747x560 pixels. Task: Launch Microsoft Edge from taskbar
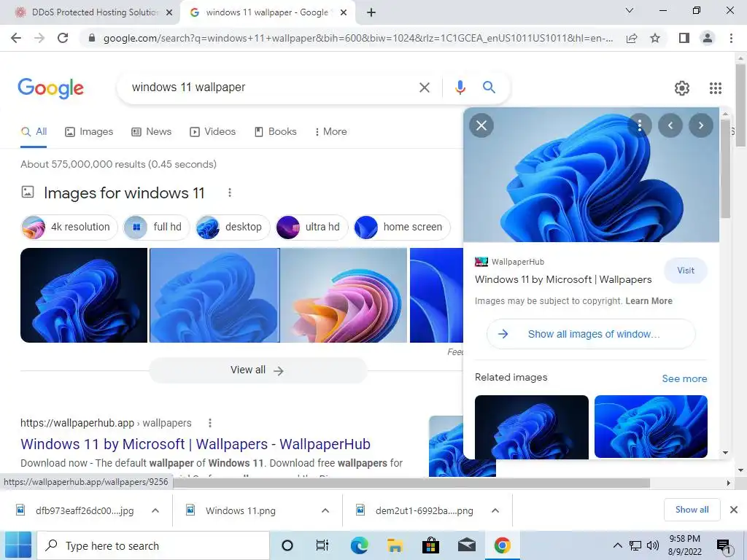pyautogui.click(x=359, y=545)
